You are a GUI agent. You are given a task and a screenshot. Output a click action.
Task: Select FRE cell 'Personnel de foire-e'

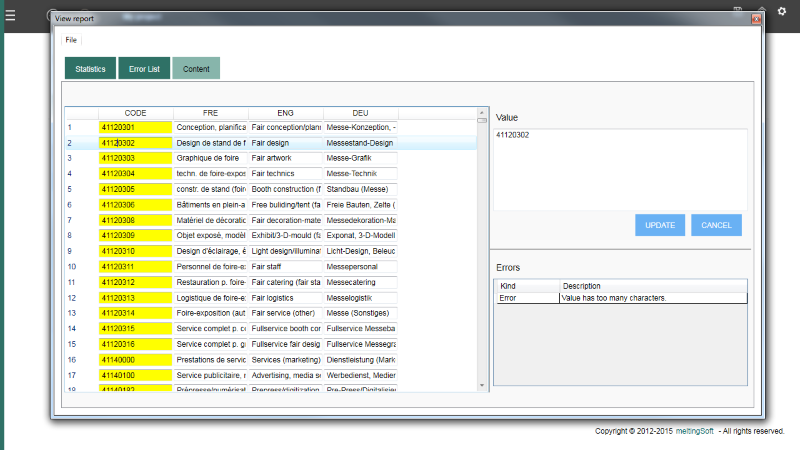210,267
